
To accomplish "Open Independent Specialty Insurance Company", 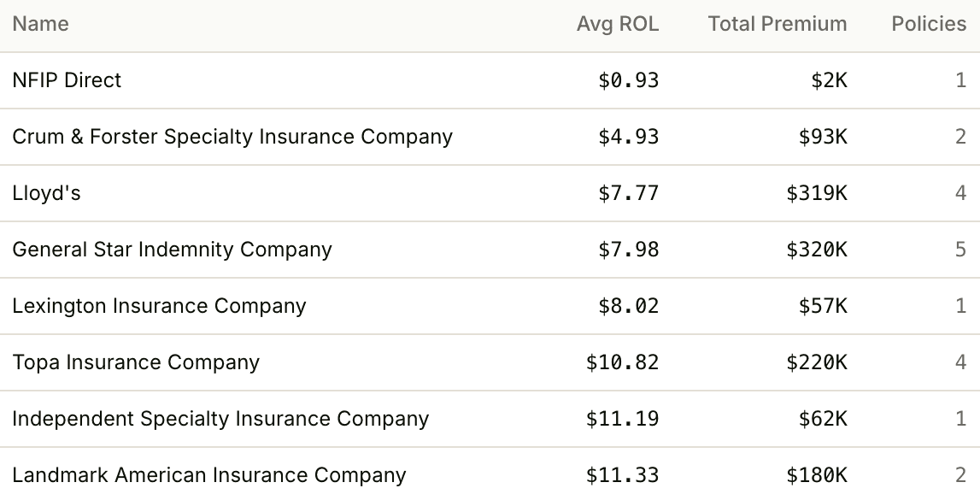I will tap(490, 419).
